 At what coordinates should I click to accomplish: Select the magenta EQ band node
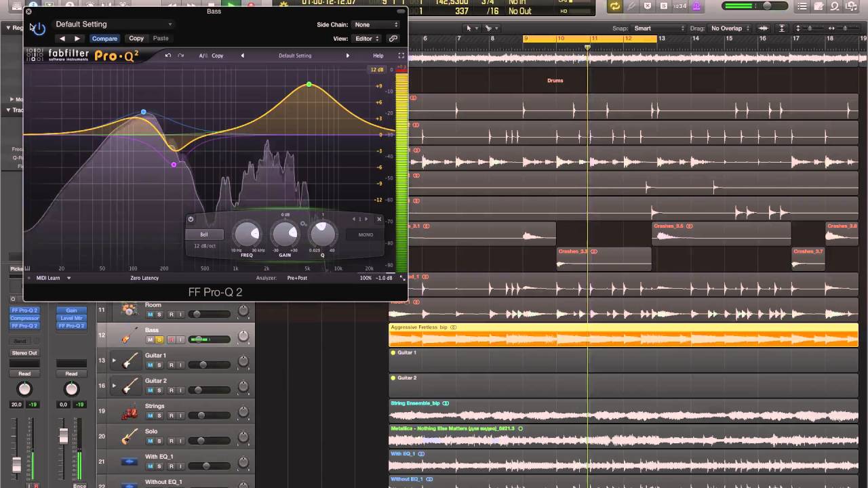coord(174,165)
